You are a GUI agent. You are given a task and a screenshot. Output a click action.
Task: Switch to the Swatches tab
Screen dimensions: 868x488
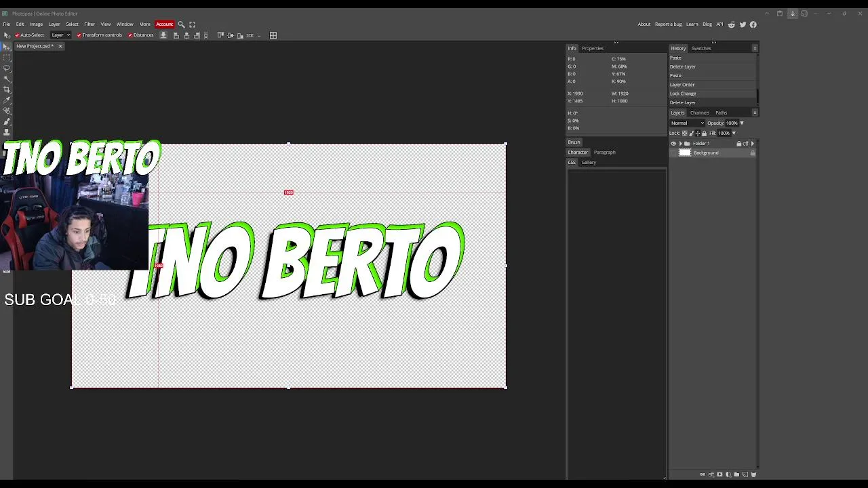[701, 48]
